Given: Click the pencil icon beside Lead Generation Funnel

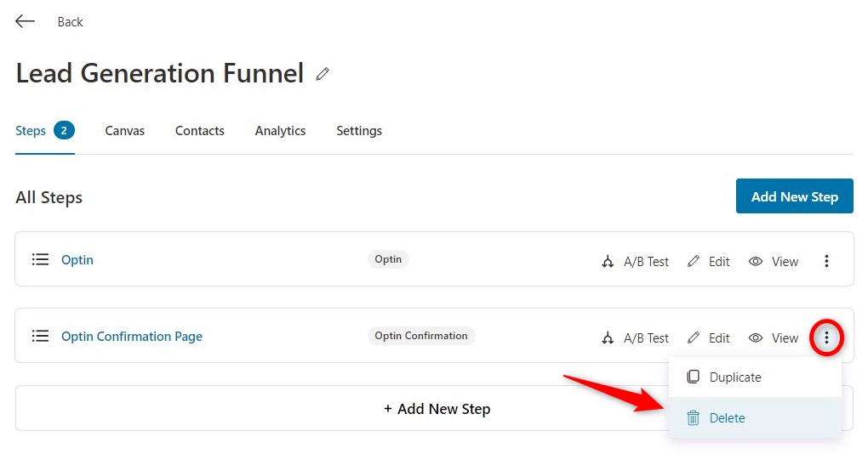Looking at the screenshot, I should (x=323, y=74).
